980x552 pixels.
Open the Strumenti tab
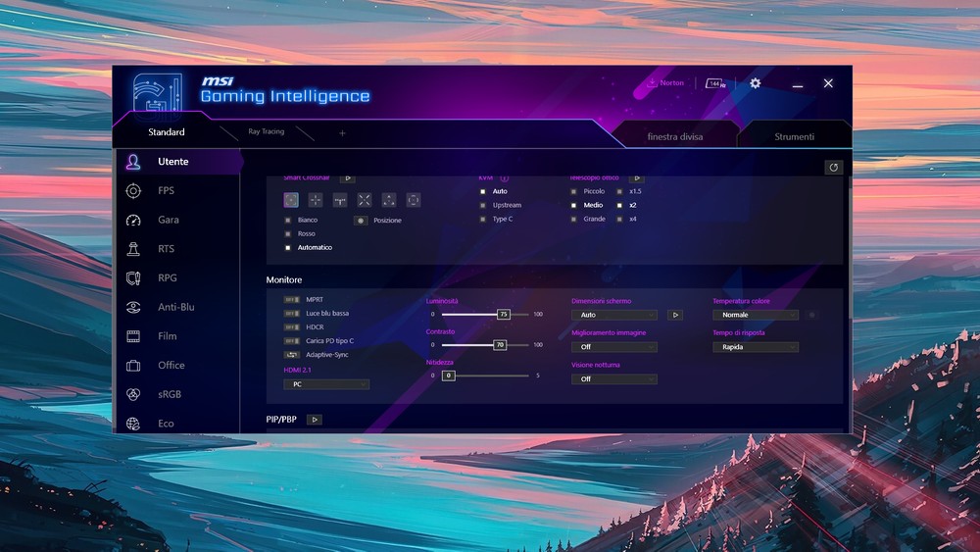tap(795, 136)
